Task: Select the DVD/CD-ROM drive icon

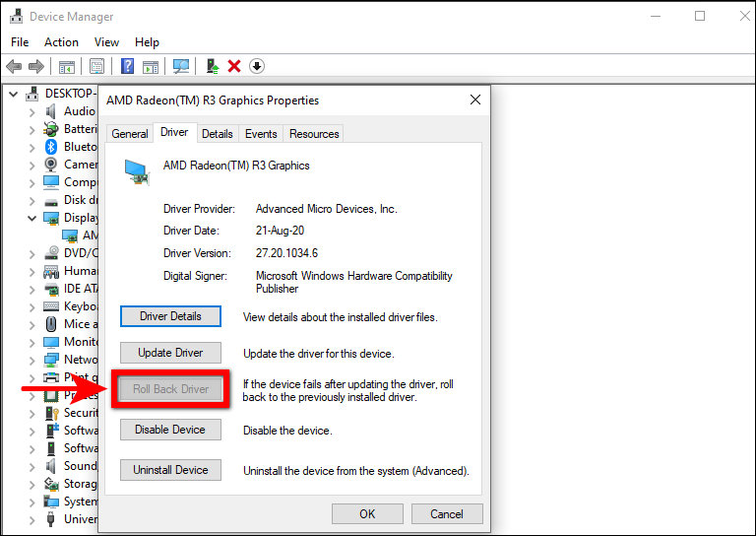Action: click(51, 253)
